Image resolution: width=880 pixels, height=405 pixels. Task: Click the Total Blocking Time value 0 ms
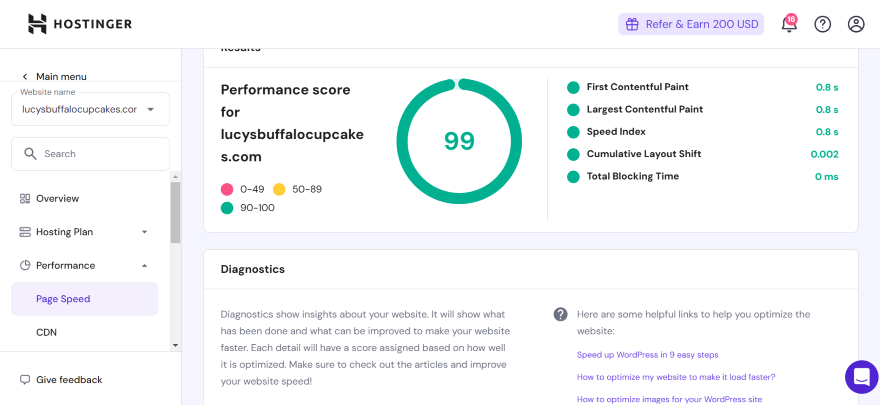point(827,177)
